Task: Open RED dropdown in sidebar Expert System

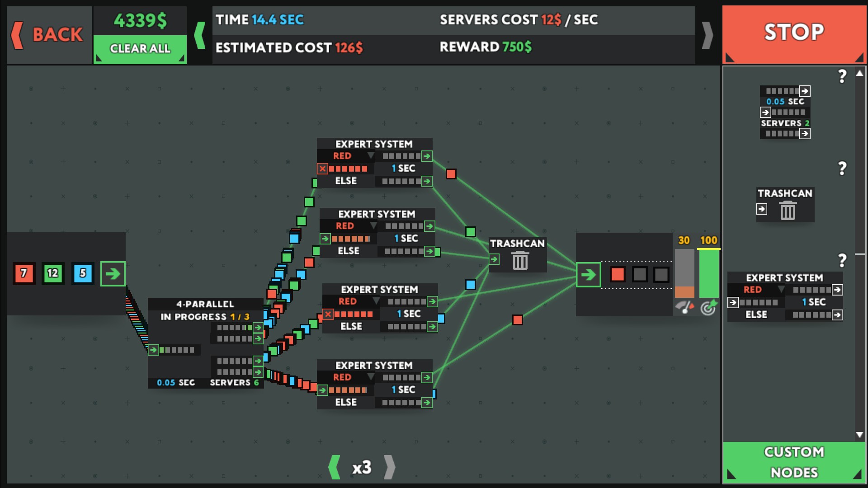Action: point(757,290)
